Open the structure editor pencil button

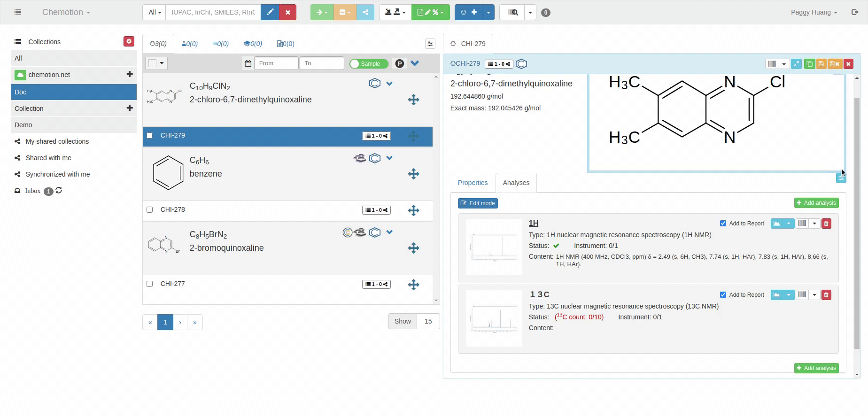(270, 12)
